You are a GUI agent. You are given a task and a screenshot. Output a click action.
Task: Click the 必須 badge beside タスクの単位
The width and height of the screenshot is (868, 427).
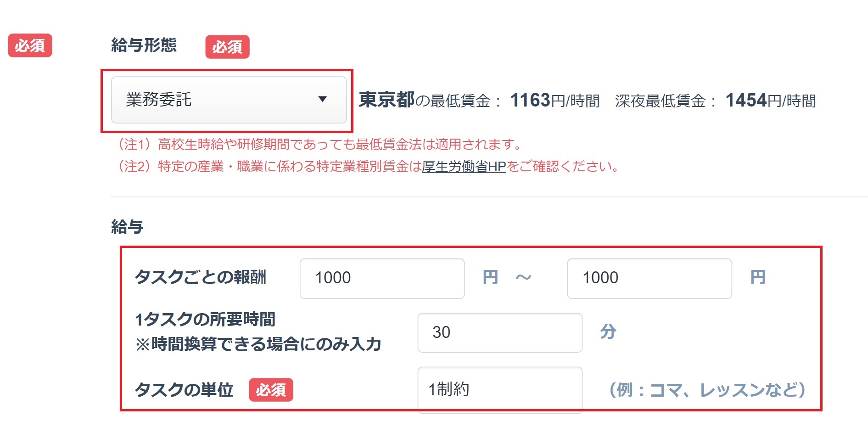click(x=271, y=390)
